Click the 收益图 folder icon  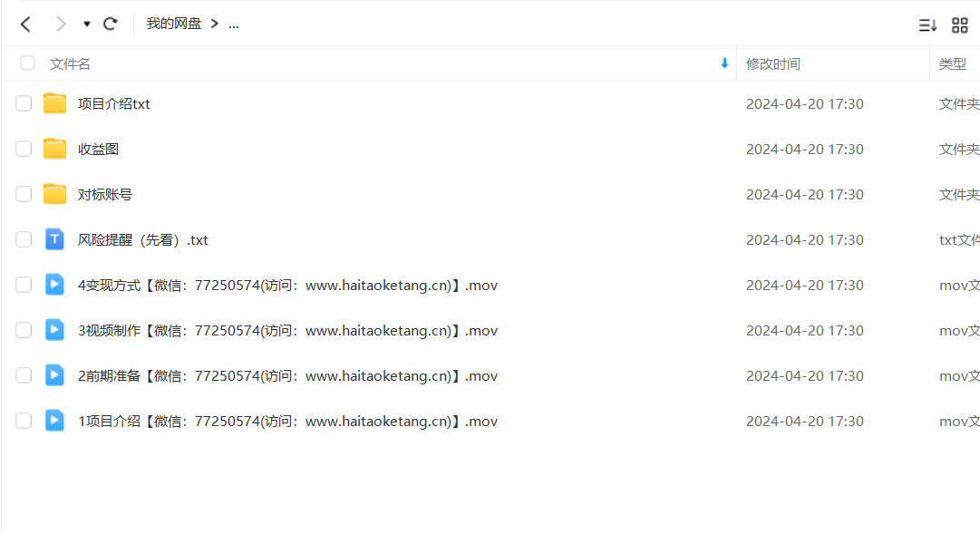tap(54, 149)
